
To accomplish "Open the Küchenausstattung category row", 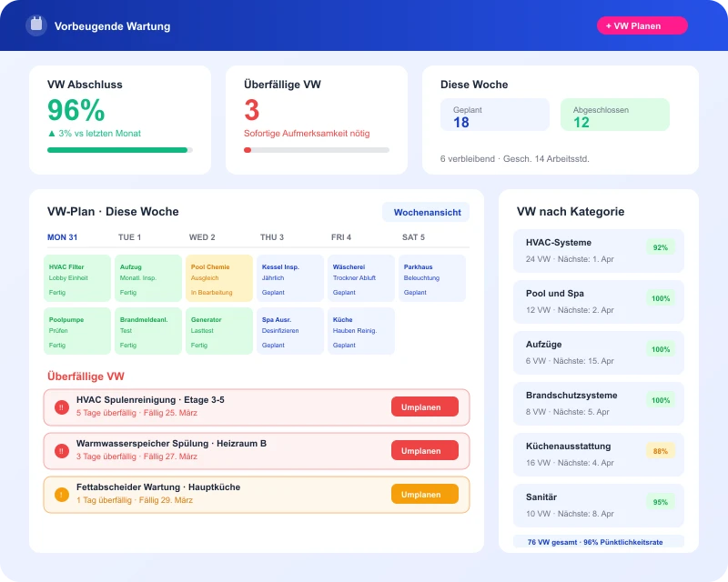I will tap(599, 455).
